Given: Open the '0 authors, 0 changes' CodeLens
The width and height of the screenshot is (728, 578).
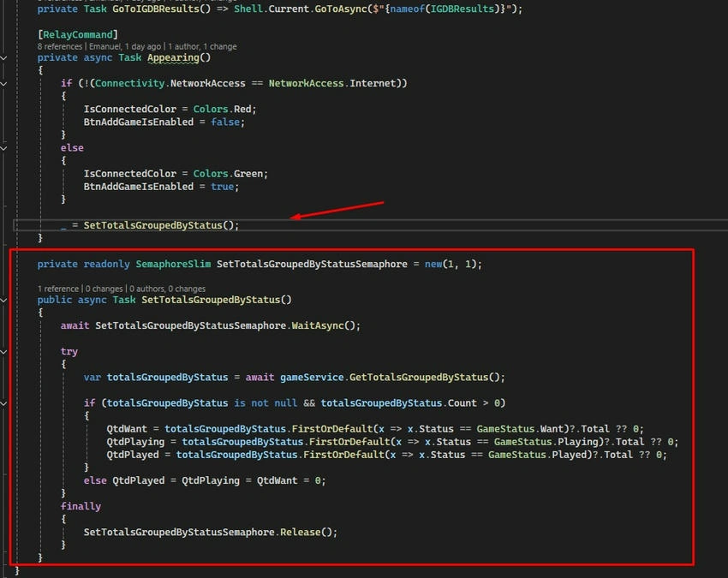Looking at the screenshot, I should click(x=167, y=289).
